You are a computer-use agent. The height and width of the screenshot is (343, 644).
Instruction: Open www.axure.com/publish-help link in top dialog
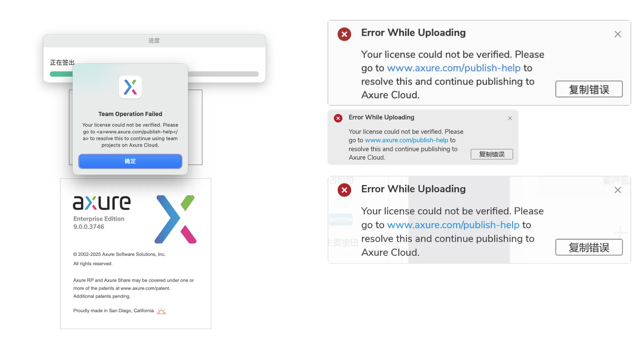tap(453, 67)
